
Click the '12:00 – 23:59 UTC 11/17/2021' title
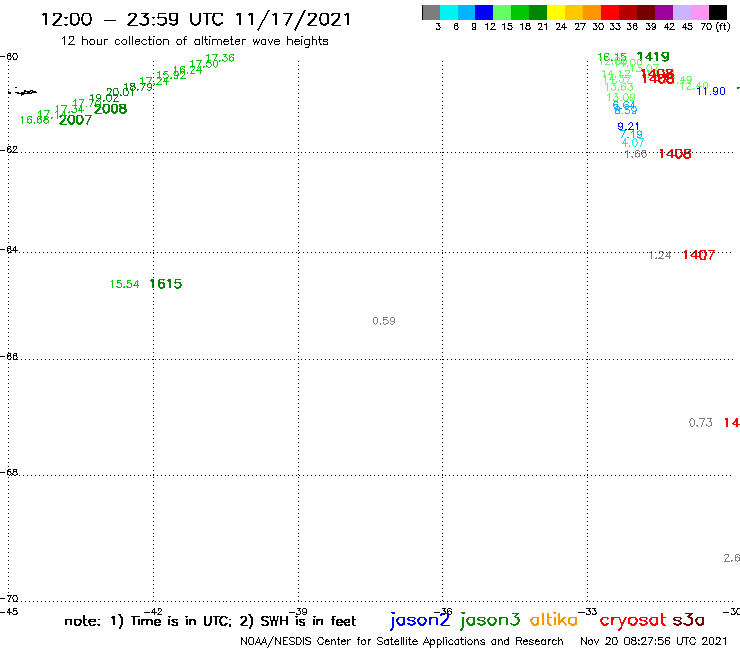(x=196, y=20)
